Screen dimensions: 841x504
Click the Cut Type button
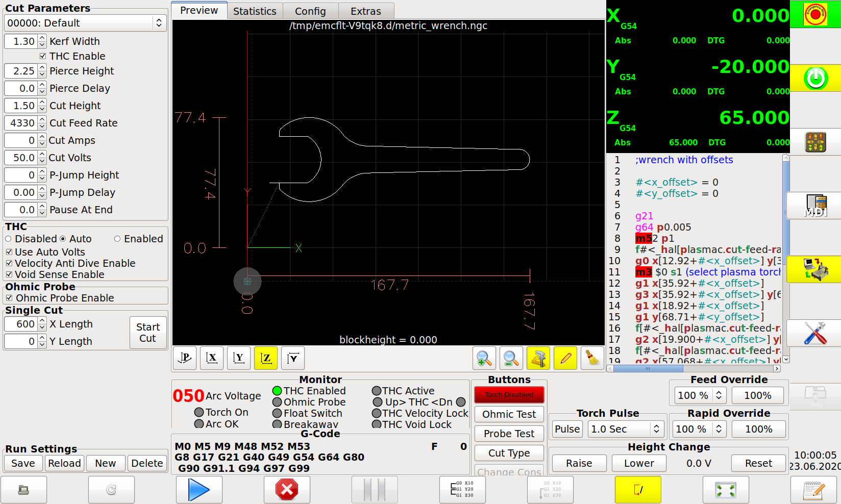coord(509,453)
